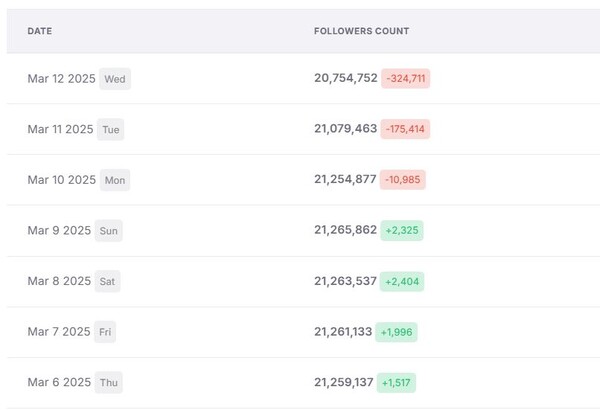Click the +2,404 change badge

click(400, 281)
